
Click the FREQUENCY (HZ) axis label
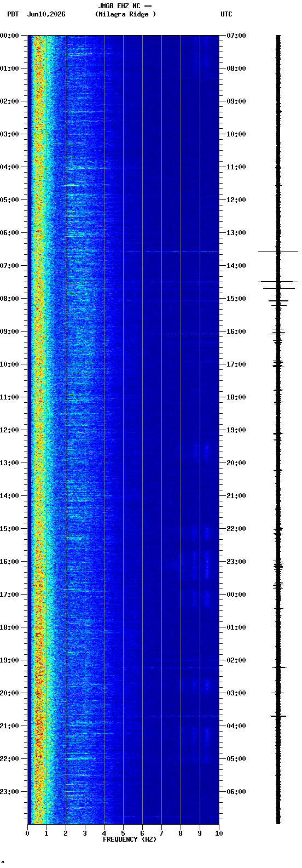[130, 840]
